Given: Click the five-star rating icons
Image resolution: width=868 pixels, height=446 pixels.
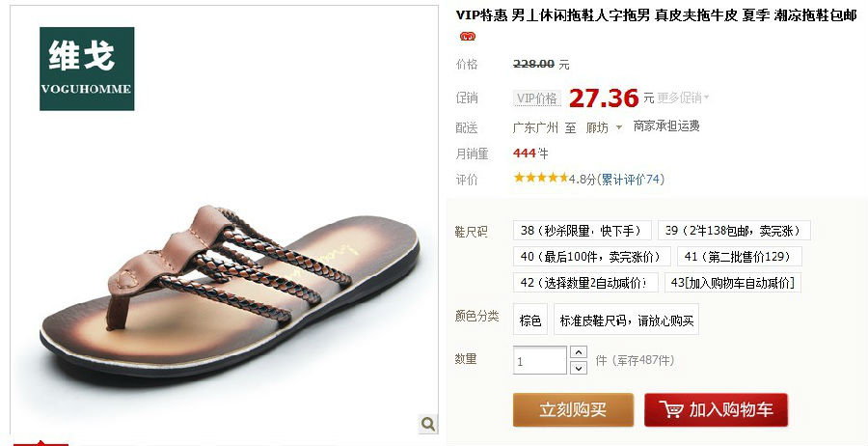Looking at the screenshot, I should (x=541, y=178).
